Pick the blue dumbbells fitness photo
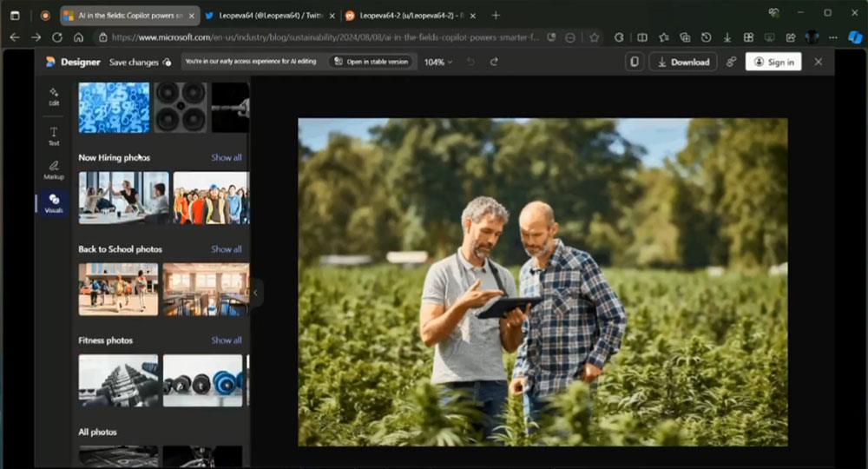 202,380
